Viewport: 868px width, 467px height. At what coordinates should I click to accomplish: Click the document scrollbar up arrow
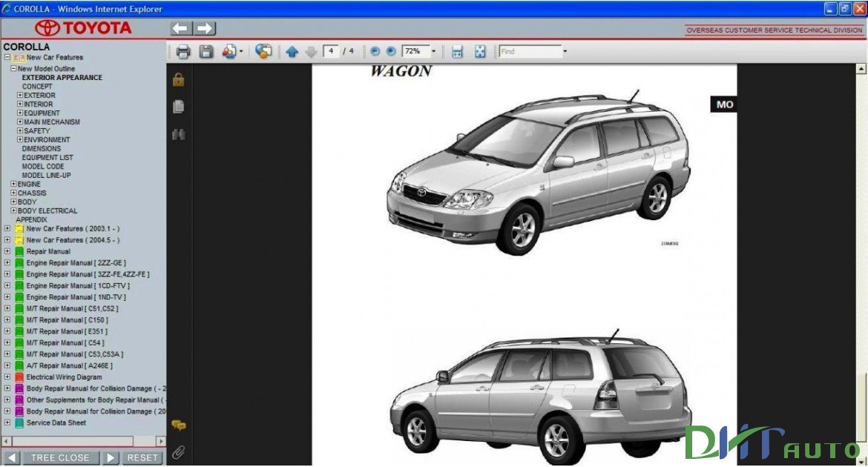click(861, 69)
